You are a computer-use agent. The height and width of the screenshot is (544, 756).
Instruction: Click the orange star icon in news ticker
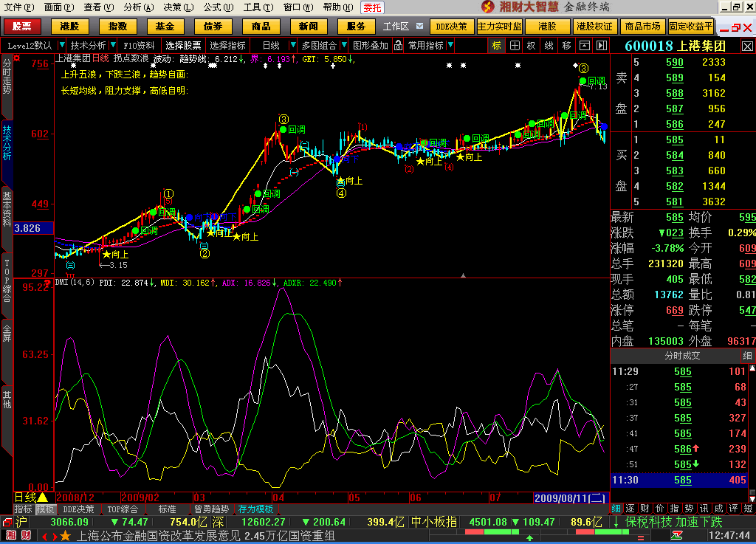(66, 536)
